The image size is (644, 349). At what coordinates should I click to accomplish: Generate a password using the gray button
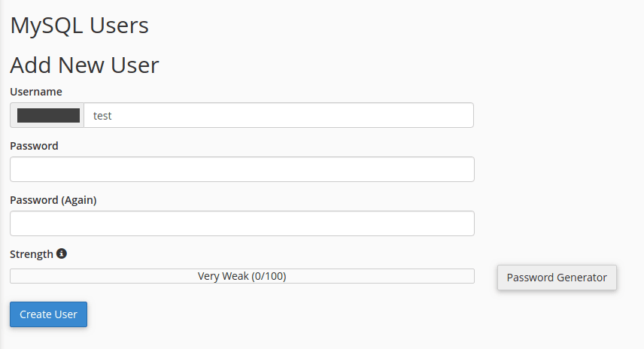pos(557,278)
